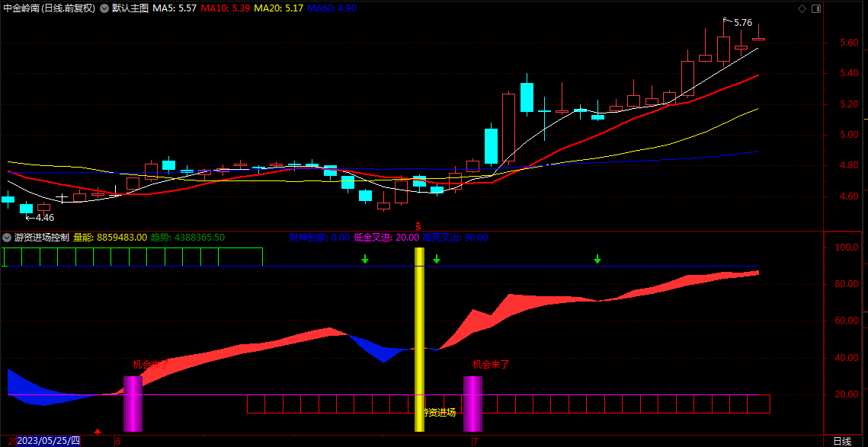Click month marker 7 on date axis
The height and width of the screenshot is (447, 868).
point(475,441)
